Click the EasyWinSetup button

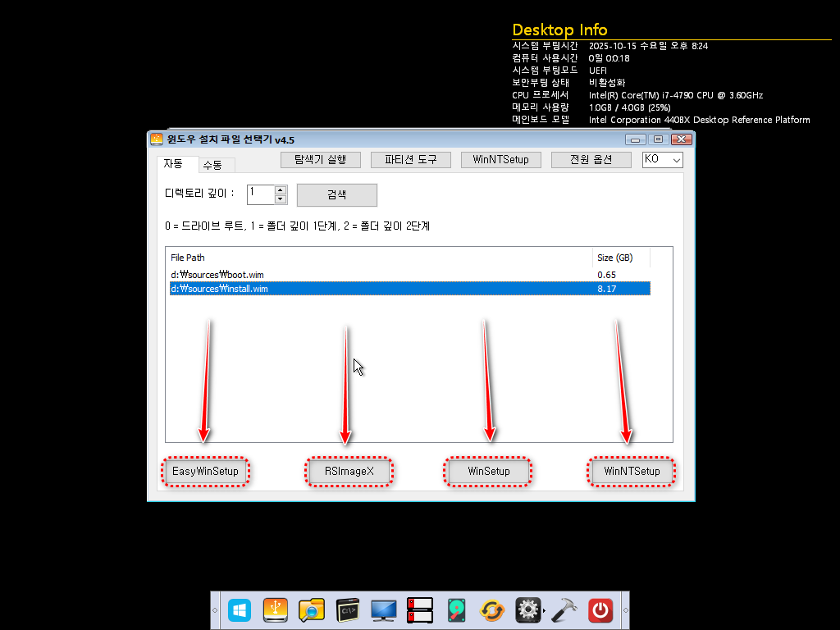pyautogui.click(x=205, y=472)
